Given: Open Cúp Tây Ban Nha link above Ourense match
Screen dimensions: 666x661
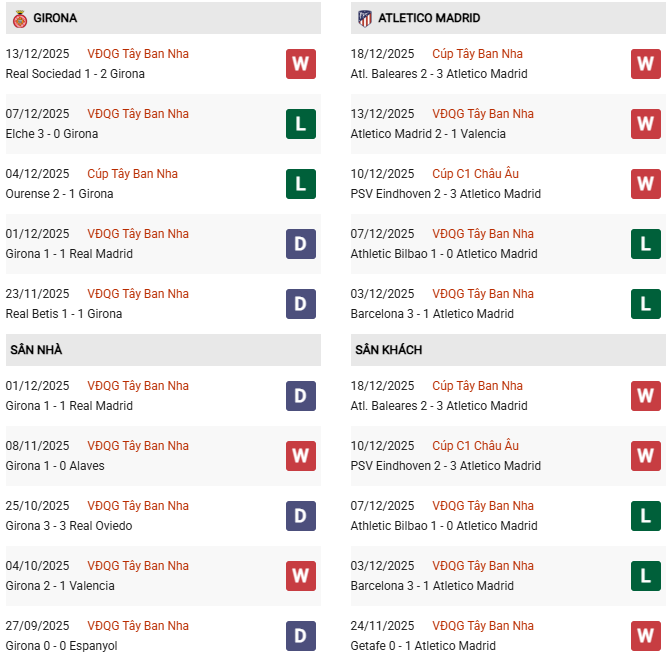Looking at the screenshot, I should pyautogui.click(x=132, y=174).
